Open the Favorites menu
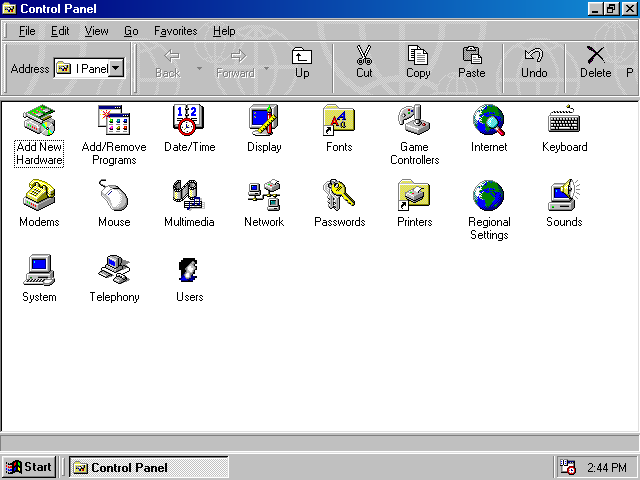 click(x=175, y=31)
